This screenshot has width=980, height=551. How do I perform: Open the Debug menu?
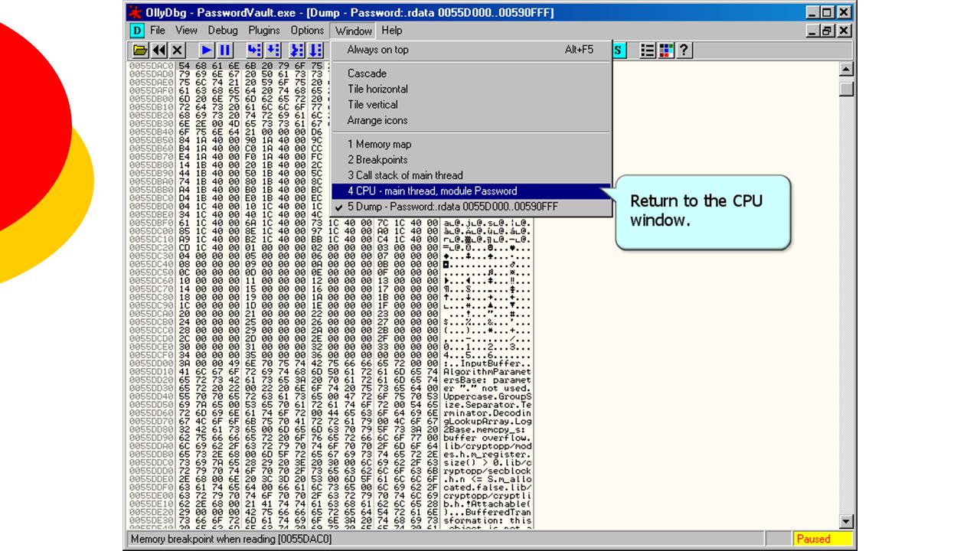point(223,31)
